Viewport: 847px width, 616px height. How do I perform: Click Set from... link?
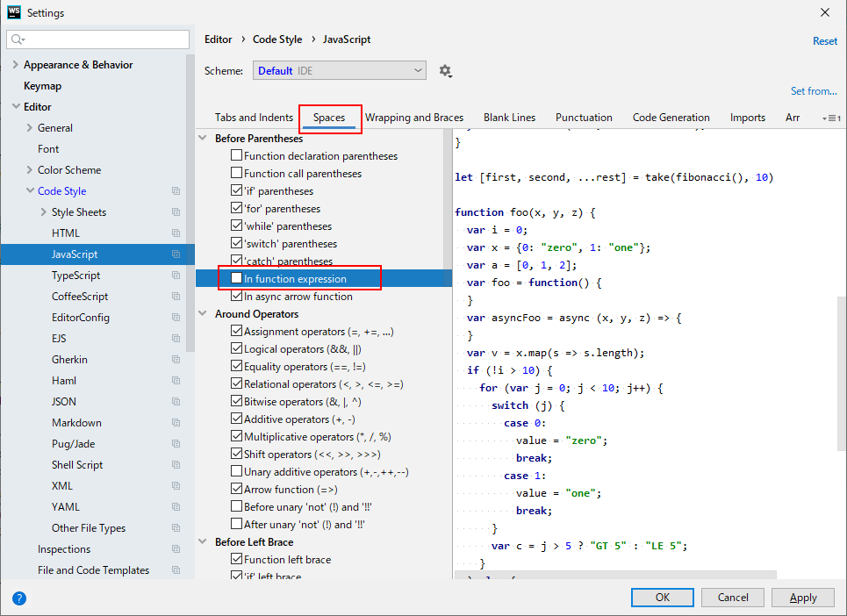pyautogui.click(x=814, y=91)
